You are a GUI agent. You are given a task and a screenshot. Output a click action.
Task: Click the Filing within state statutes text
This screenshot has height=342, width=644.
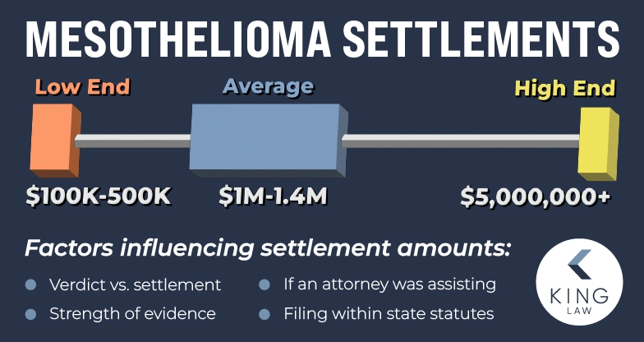point(389,313)
